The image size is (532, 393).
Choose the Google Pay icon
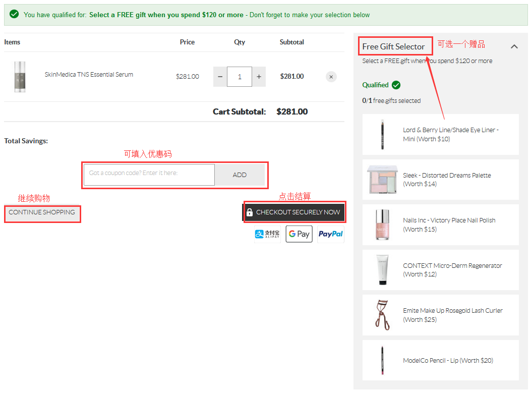tap(299, 234)
